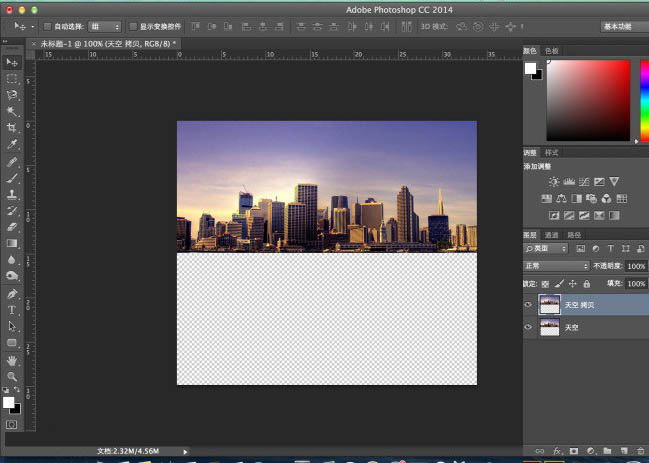Add Brightness/Contrast adjustment from the sun icon
Viewport: 649px width, 463px height.
coord(554,182)
